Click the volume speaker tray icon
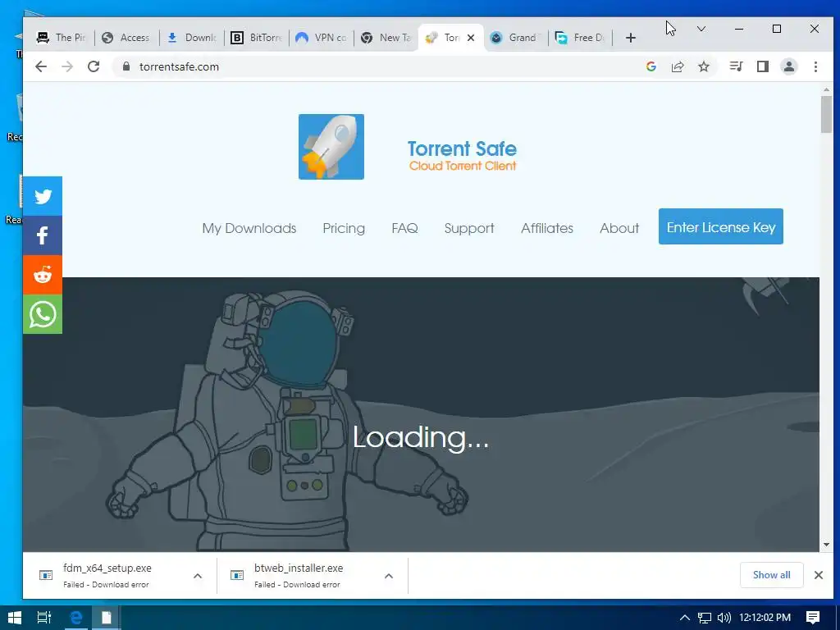Image resolution: width=840 pixels, height=630 pixels. click(724, 618)
